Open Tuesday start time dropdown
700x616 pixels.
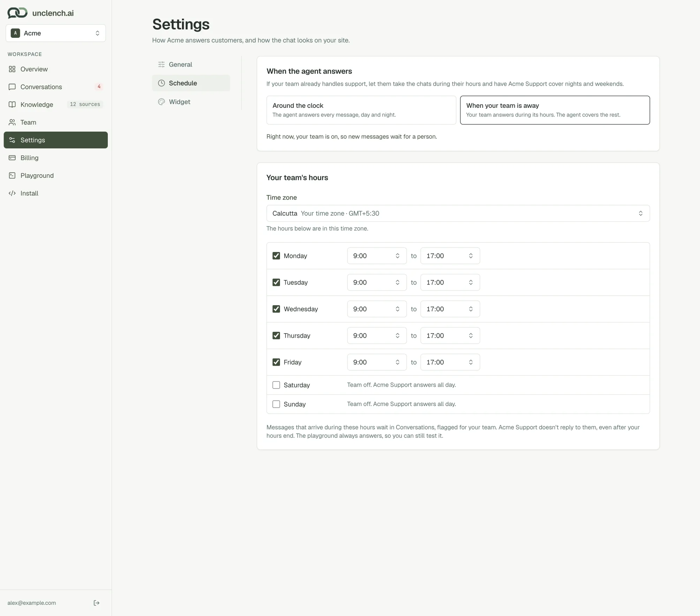(x=377, y=282)
